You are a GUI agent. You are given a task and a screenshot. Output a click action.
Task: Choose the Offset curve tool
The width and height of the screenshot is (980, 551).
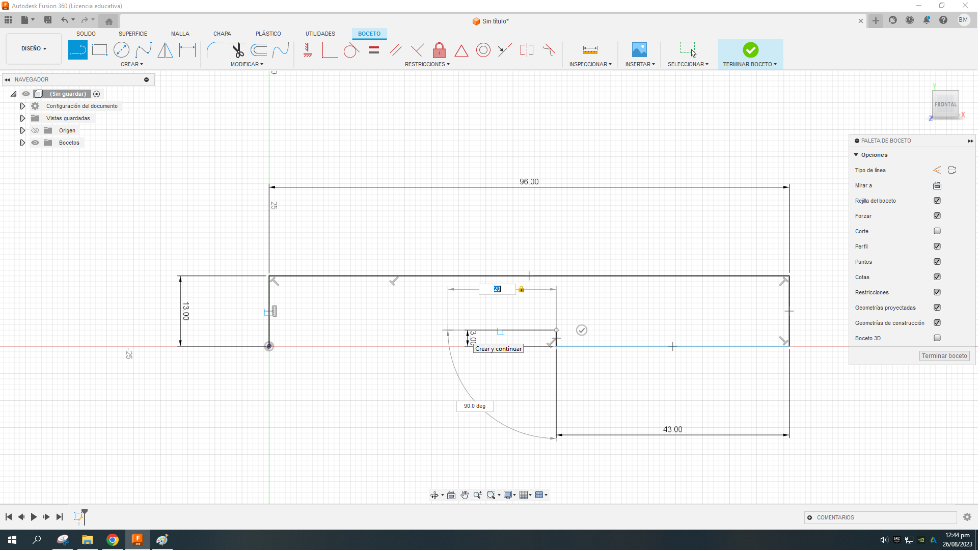pyautogui.click(x=259, y=50)
